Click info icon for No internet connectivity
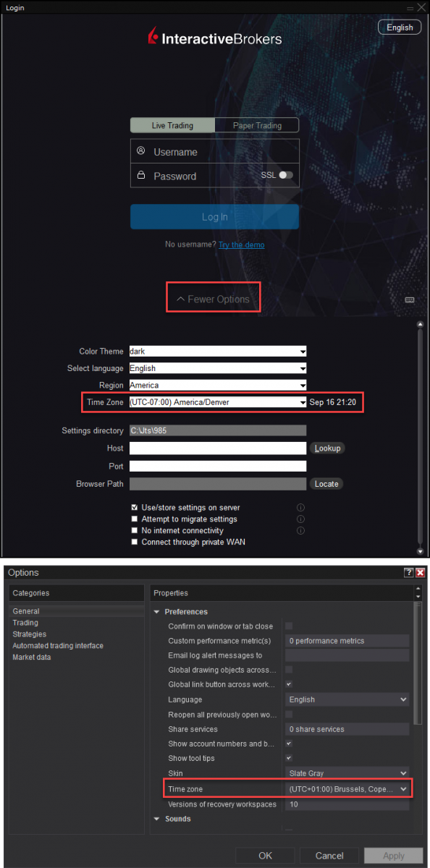Image resolution: width=430 pixels, height=868 pixels. pos(300,531)
